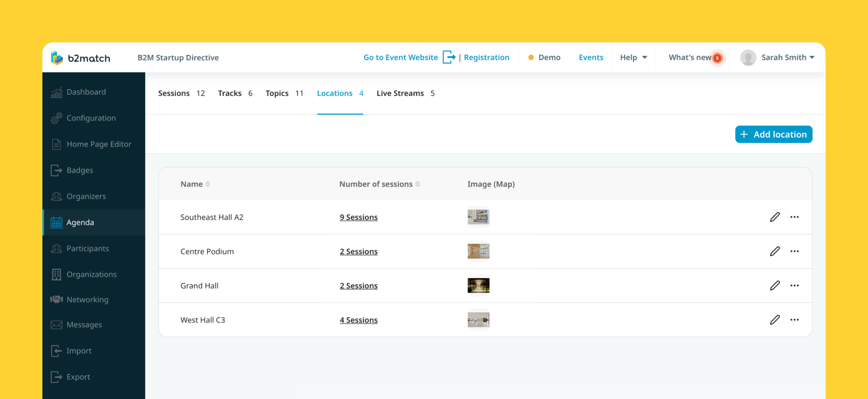Click the Image (Map) column header
The height and width of the screenshot is (399, 868).
click(491, 184)
